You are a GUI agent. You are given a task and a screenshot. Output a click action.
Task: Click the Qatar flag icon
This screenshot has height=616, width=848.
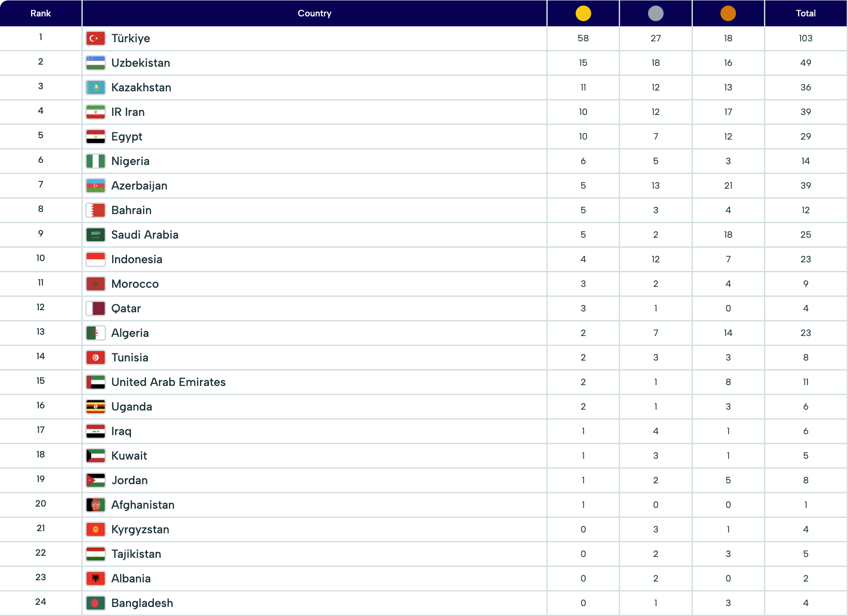(95, 308)
